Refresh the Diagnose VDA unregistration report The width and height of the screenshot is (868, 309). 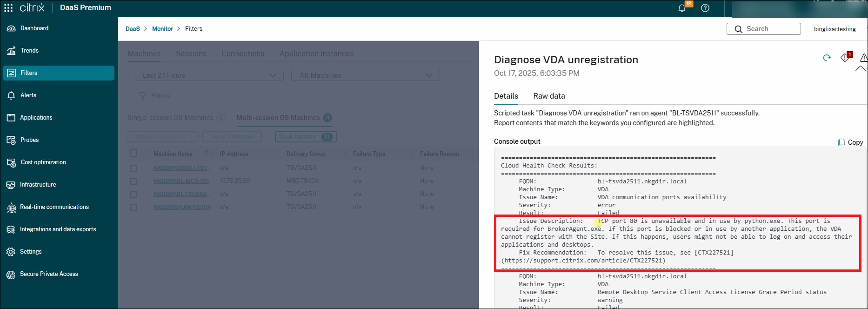(827, 58)
